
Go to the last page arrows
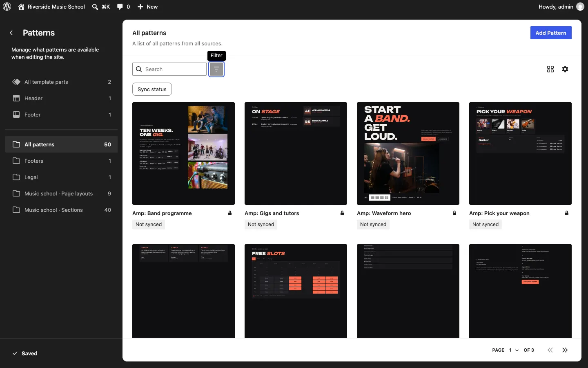coord(565,350)
